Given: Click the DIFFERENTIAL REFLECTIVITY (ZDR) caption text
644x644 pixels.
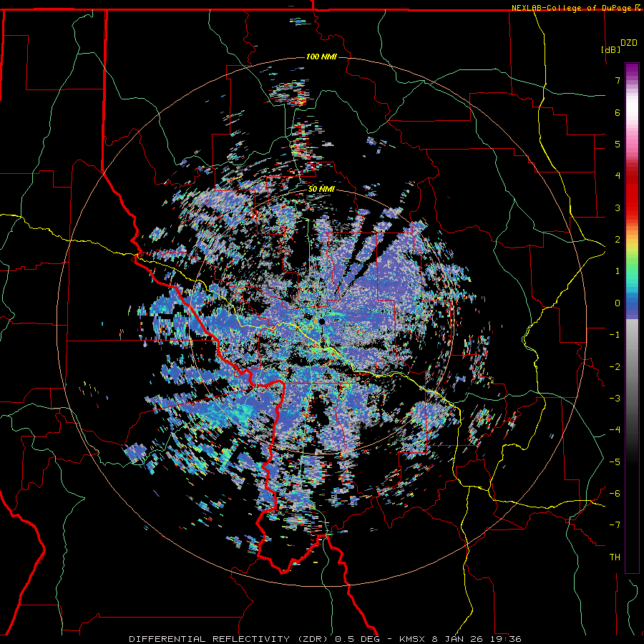Looking at the screenshot, I should click(x=230, y=639).
